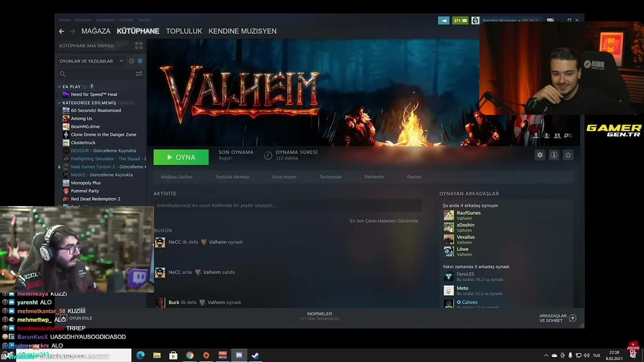Switch to Discord in the taskbar
Screen dimensions: 644x362
click(239, 355)
